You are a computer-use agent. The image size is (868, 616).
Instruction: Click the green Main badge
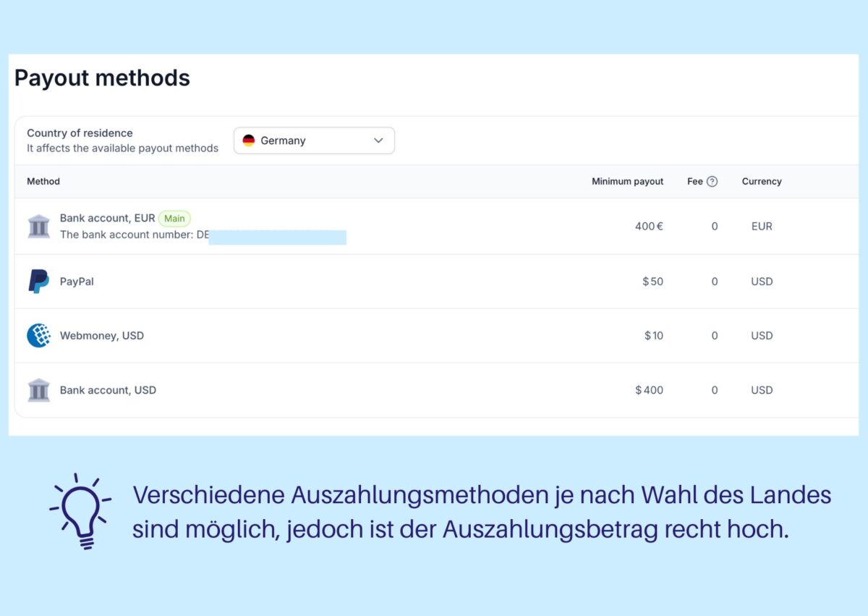(174, 218)
